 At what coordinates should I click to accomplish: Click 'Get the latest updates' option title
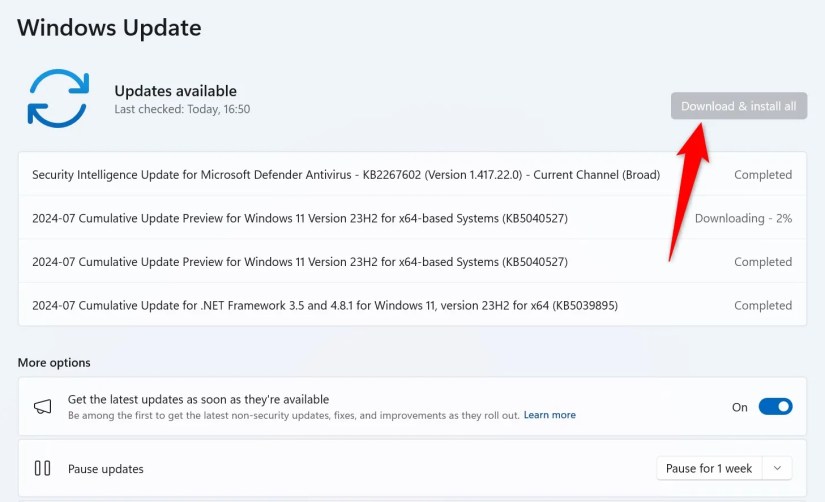[x=198, y=399]
